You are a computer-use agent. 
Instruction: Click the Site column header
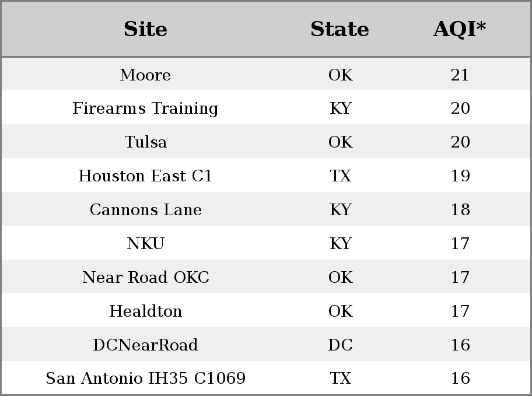pos(145,29)
